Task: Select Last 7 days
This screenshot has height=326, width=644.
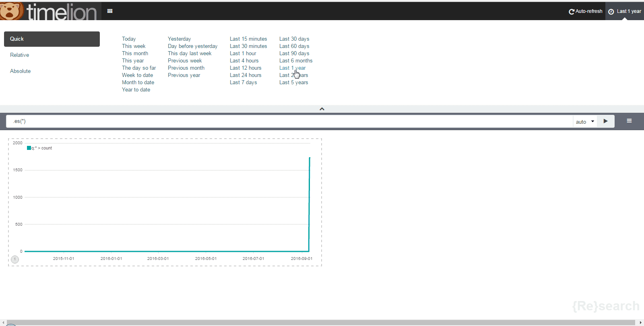Action: point(243,83)
